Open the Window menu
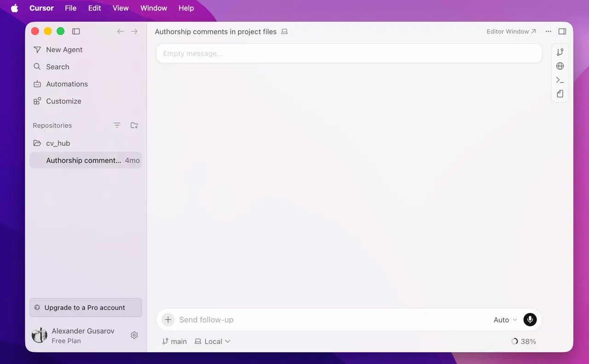The width and height of the screenshot is (589, 364). click(154, 8)
